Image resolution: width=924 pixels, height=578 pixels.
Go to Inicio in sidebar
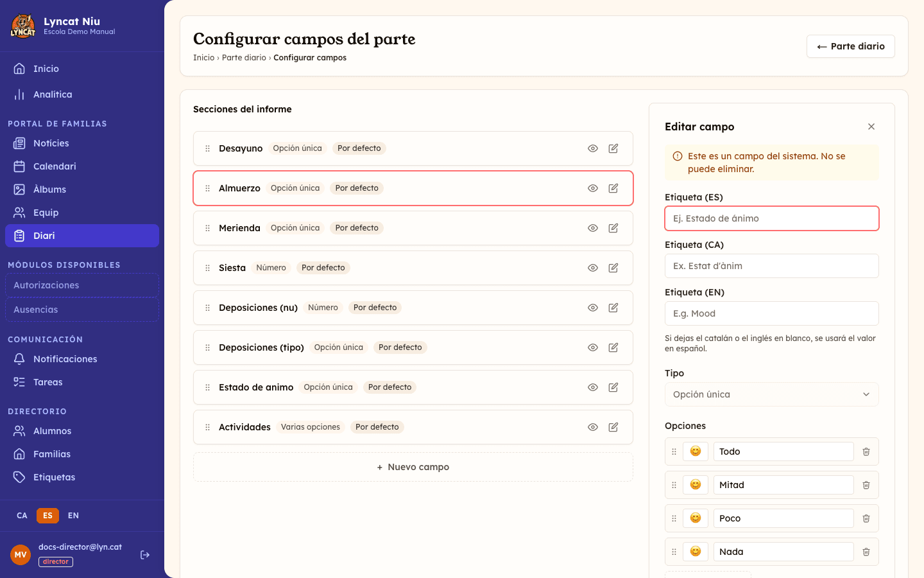click(82, 69)
